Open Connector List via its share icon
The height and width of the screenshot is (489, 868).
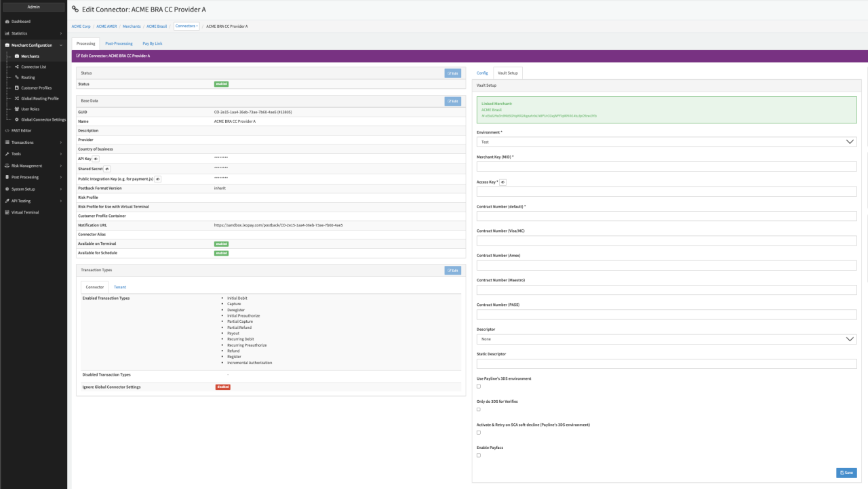coord(16,67)
